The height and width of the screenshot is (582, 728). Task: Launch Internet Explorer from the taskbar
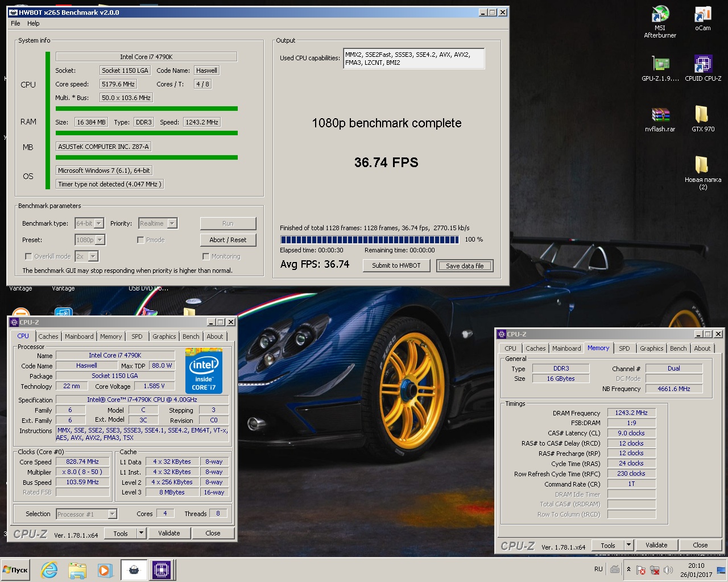[49, 570]
